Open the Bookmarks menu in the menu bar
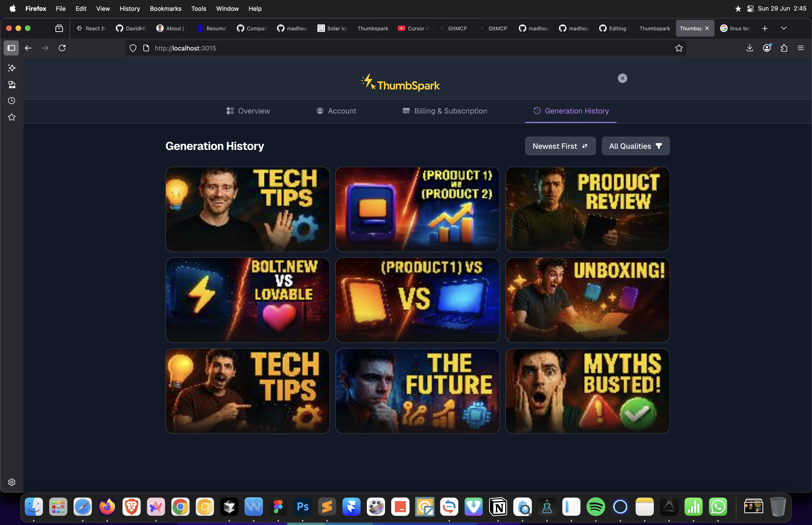Viewport: 812px width, 525px height. 165,8
